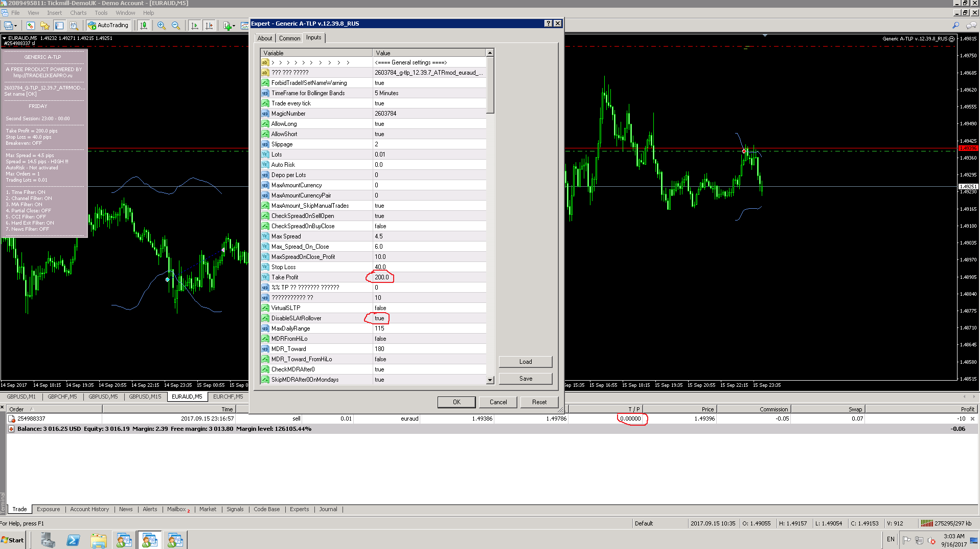Click the search magnifier icon at top right

[956, 25]
